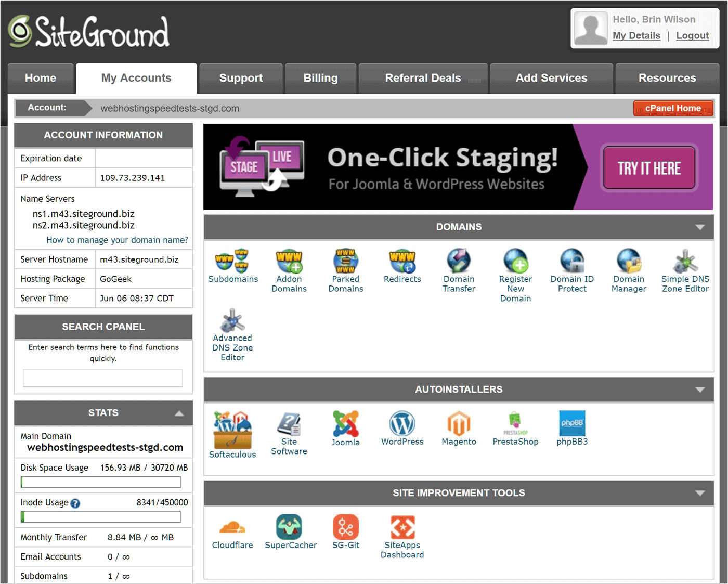Open the SuperCacher tool
Screen dimensions: 728x584
[x=289, y=527]
